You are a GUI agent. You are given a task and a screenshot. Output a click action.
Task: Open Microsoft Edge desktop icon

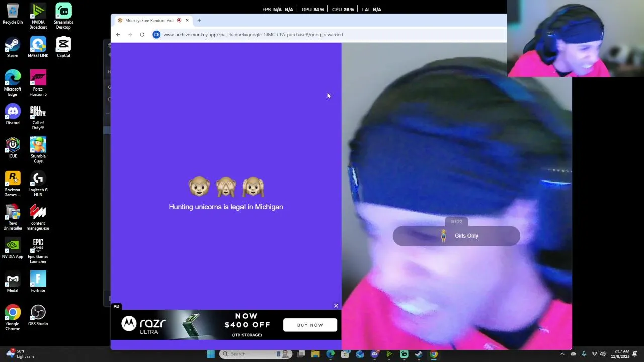pyautogui.click(x=13, y=83)
